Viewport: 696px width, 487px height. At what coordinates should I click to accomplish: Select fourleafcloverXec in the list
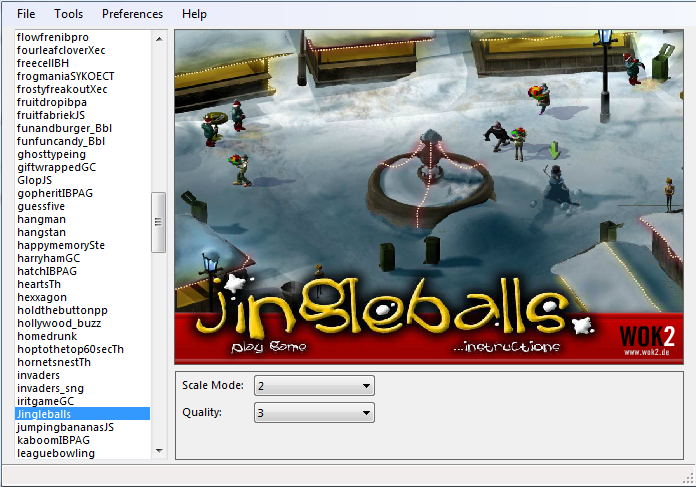(x=82, y=50)
